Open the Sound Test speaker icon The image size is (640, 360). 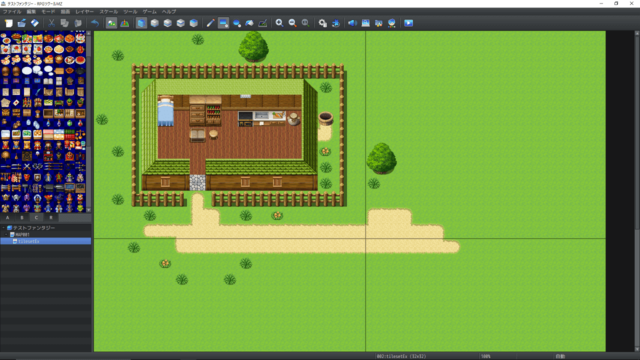352,23
